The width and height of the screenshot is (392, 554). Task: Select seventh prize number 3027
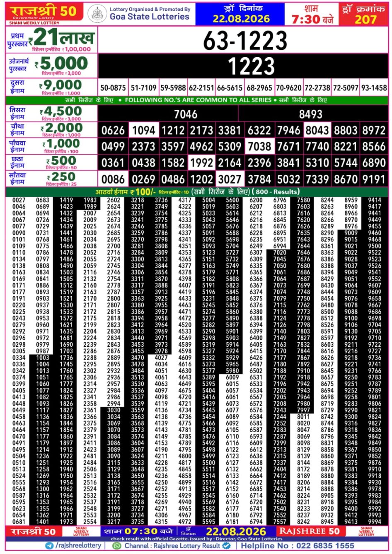(x=230, y=179)
